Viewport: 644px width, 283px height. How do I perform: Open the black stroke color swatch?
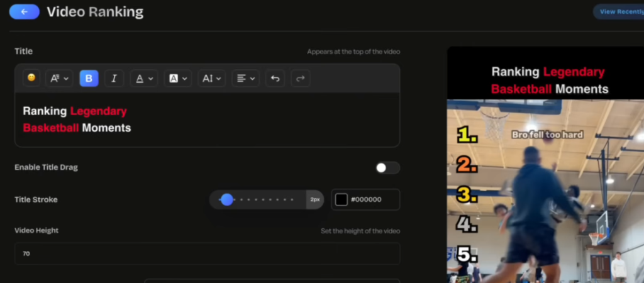click(x=341, y=199)
